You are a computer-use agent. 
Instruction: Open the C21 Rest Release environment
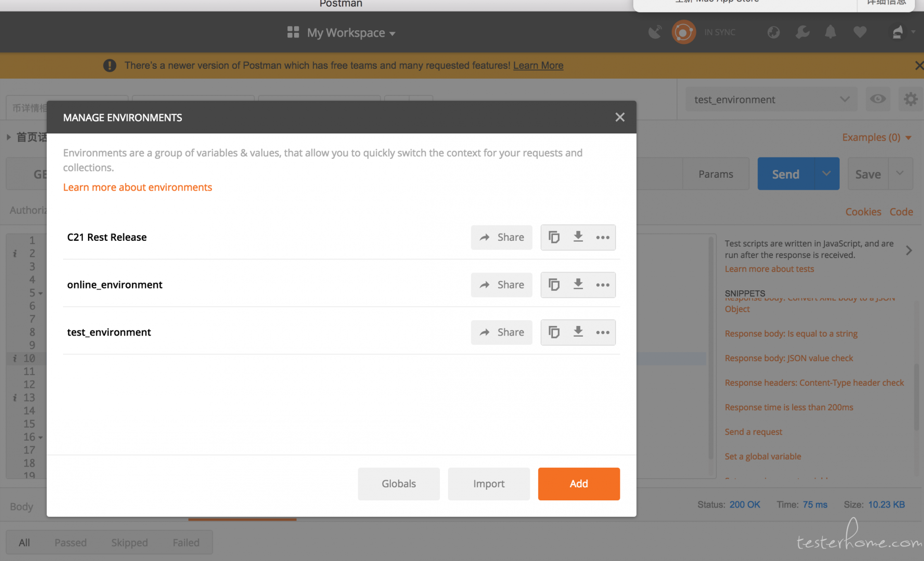coord(107,237)
